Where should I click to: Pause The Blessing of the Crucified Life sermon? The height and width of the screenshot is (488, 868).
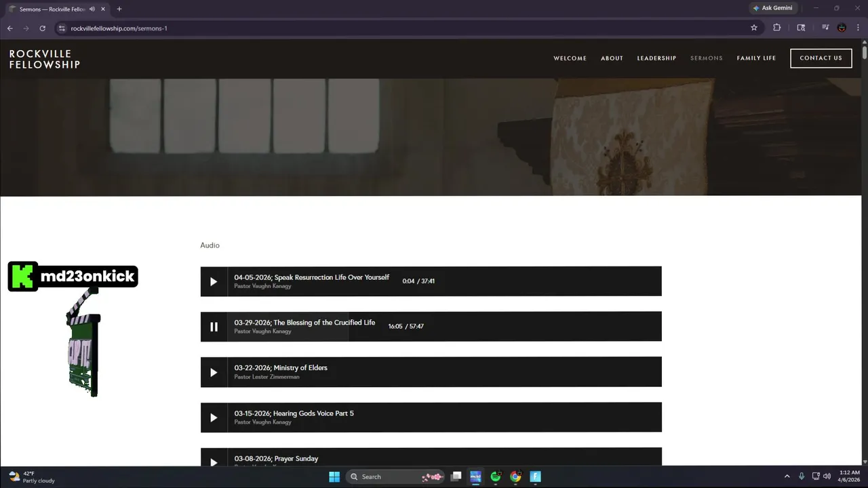214,327
